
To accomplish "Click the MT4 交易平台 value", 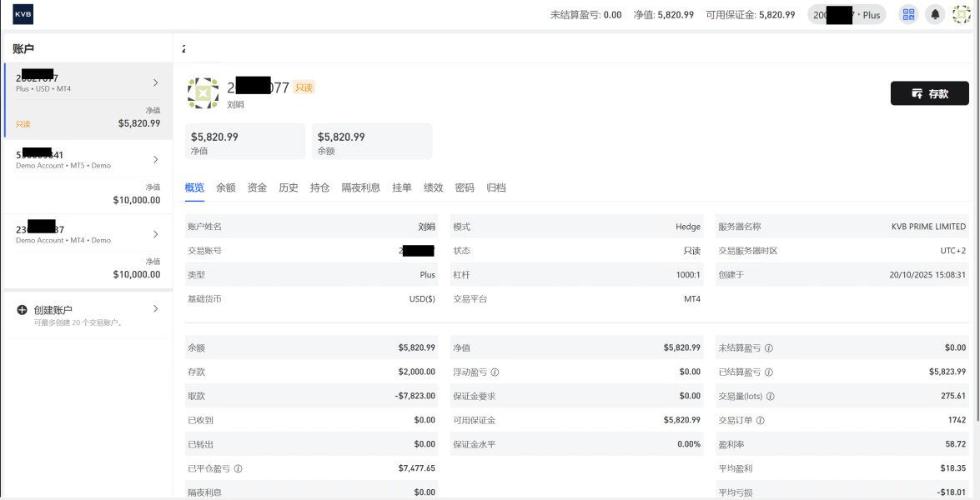I will coord(692,299).
